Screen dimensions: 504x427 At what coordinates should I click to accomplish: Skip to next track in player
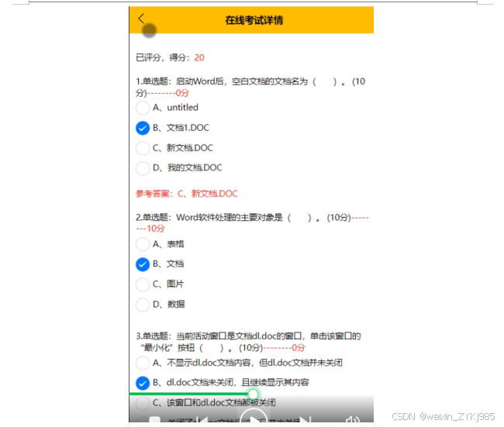click(305, 419)
